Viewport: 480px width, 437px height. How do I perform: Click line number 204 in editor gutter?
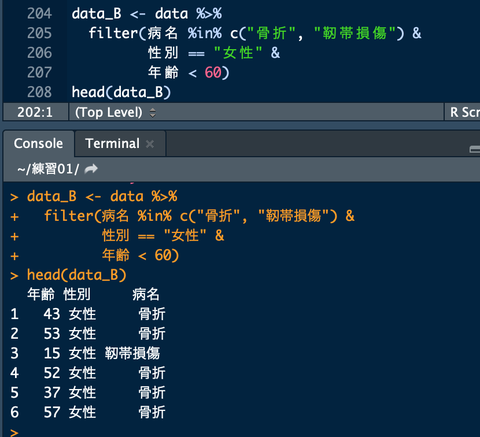tap(39, 14)
